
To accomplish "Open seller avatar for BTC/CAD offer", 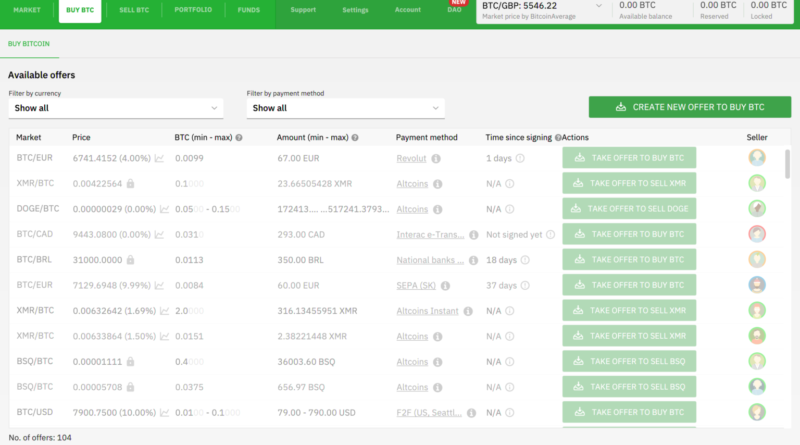I will 757,234.
